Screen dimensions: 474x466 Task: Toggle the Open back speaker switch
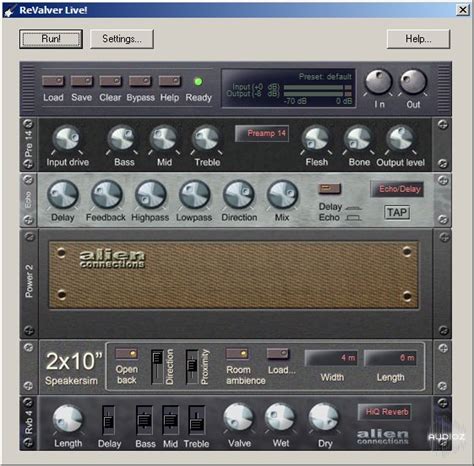pos(127,354)
